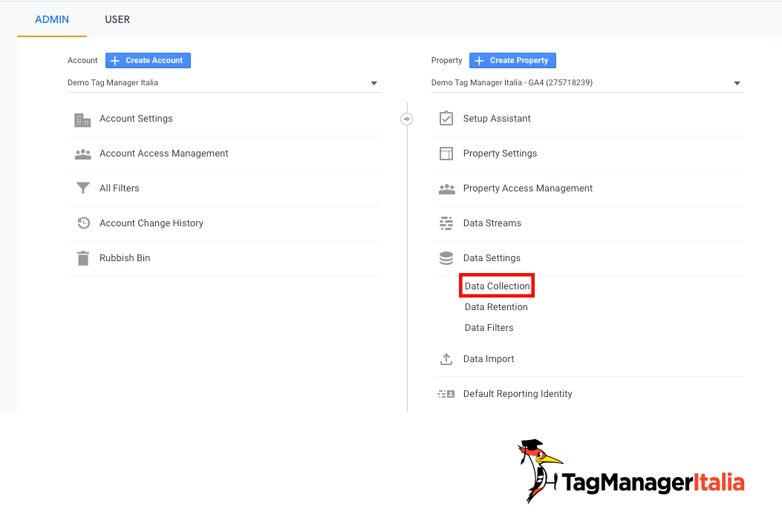
Task: Click the Property Settings layout icon
Action: click(446, 154)
